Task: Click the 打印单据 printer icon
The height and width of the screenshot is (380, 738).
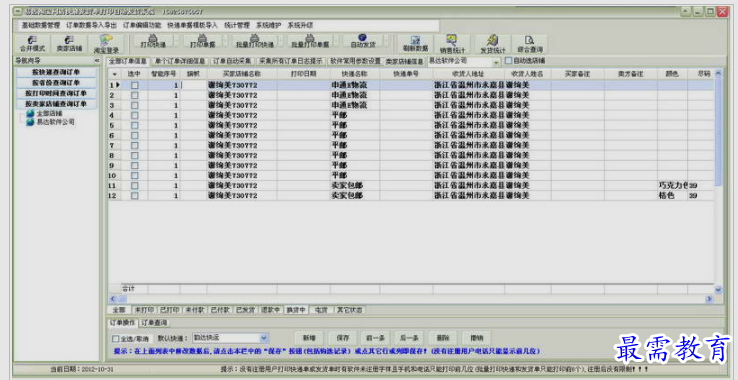Action: click(202, 38)
